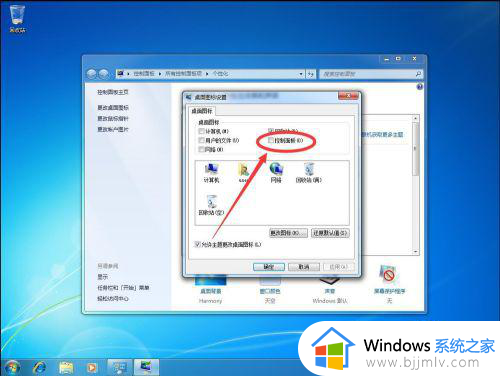Open the 屏幕保护程序 screen saver icon

click(389, 283)
